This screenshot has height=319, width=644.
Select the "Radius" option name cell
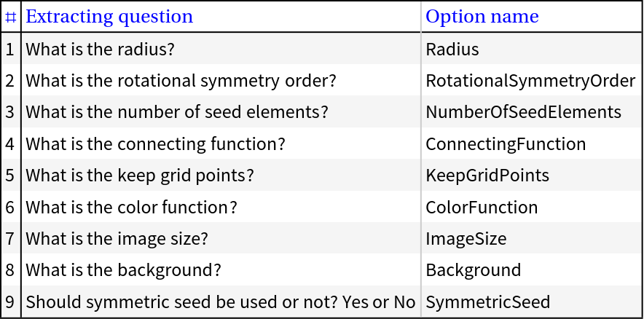[x=452, y=50]
